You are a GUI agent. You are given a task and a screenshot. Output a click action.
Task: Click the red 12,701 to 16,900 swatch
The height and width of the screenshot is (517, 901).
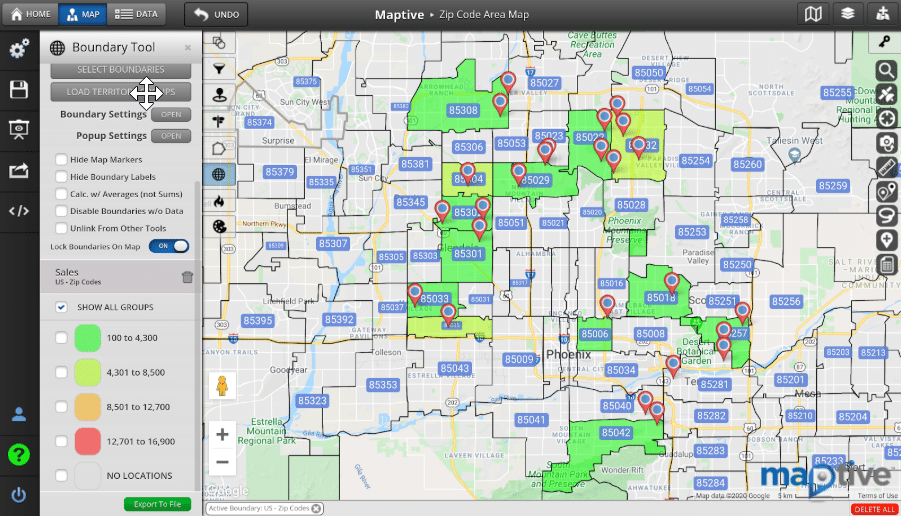click(88, 441)
